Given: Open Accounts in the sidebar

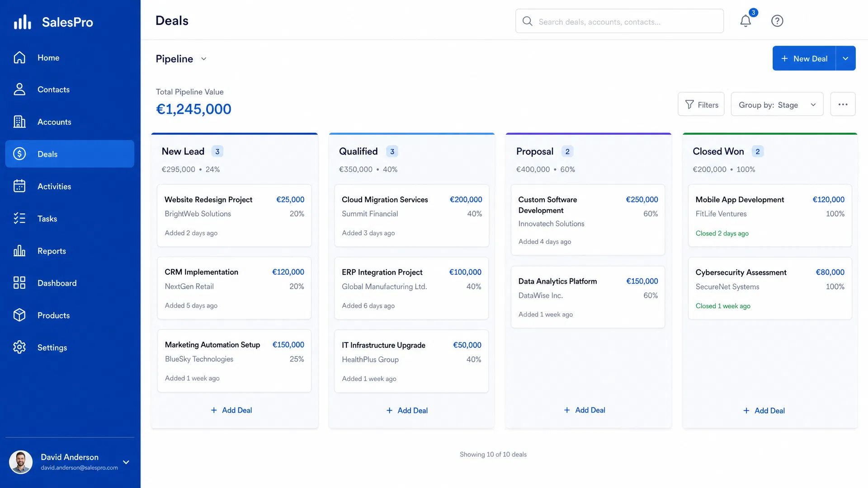Looking at the screenshot, I should [x=70, y=122].
